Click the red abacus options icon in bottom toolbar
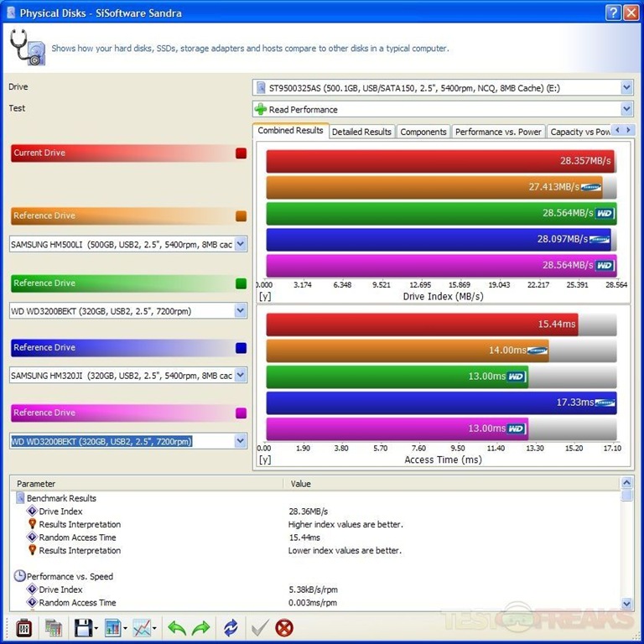644x644 pixels. pos(23,627)
